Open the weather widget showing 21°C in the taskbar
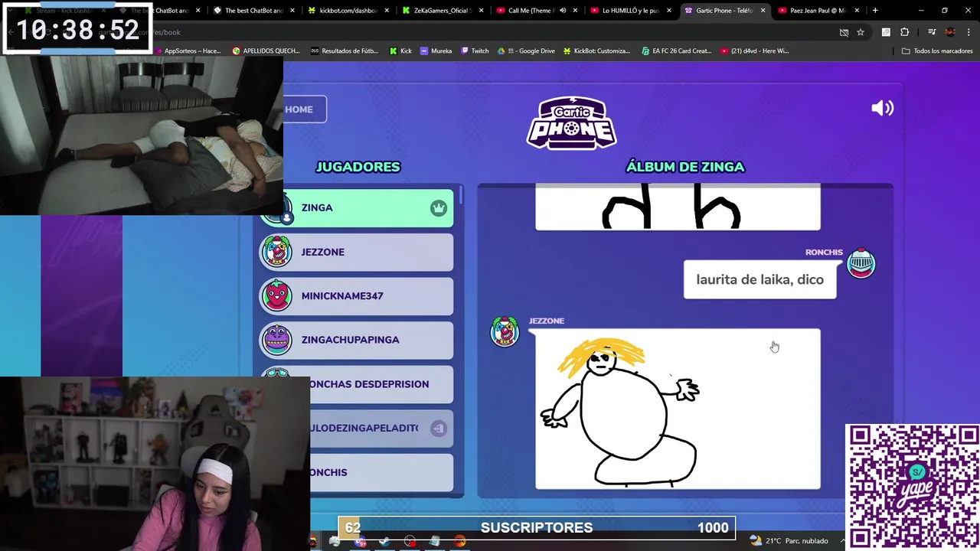This screenshot has height=551, width=980. pos(789,541)
